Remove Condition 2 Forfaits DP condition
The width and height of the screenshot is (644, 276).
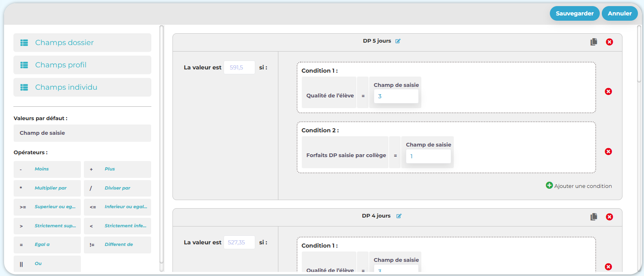608,151
